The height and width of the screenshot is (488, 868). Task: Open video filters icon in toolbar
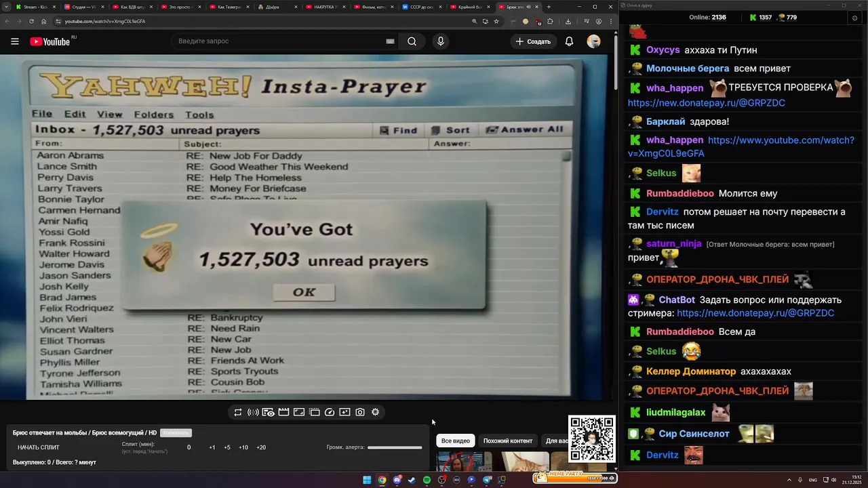tap(344, 412)
